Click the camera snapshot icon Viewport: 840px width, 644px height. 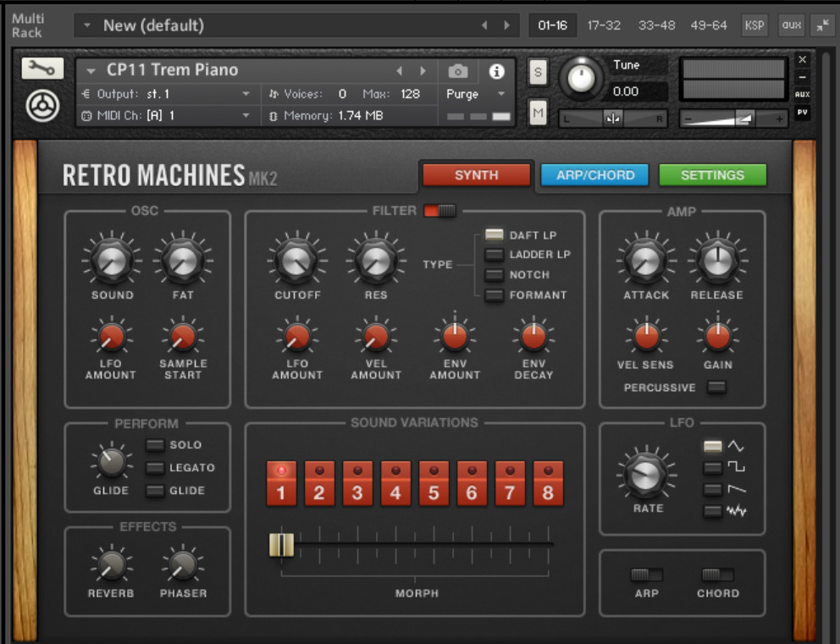pos(458,71)
